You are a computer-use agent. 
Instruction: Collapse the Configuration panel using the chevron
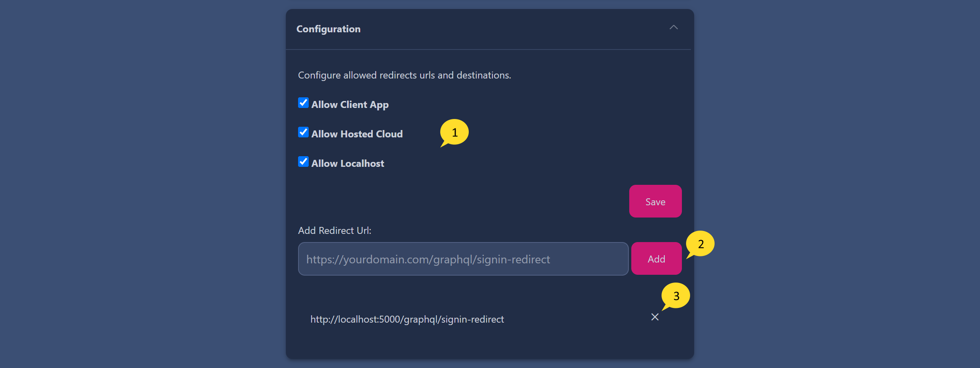pyautogui.click(x=673, y=27)
